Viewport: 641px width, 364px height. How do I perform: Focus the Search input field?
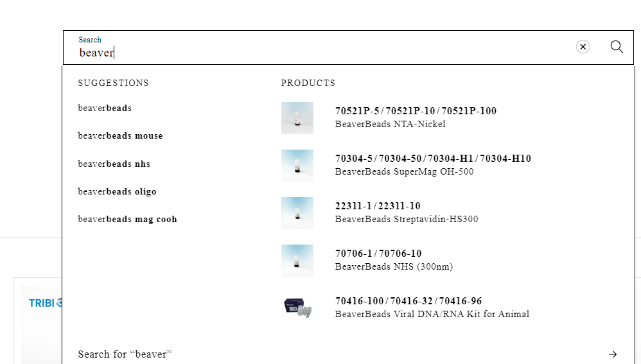(321, 53)
